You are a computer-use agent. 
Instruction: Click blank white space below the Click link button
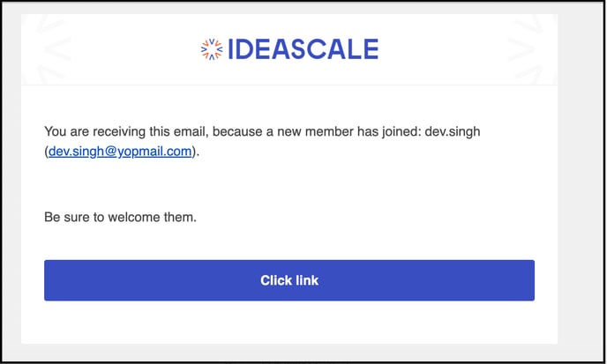[x=289, y=322]
